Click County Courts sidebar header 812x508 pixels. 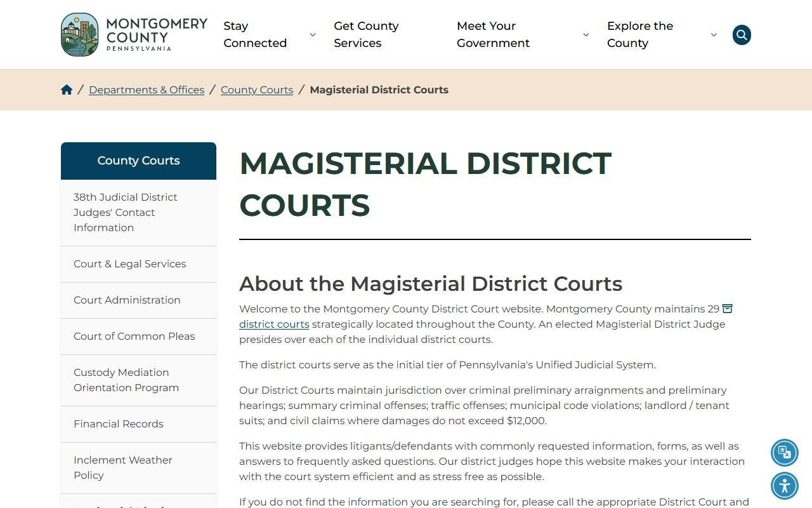point(138,161)
